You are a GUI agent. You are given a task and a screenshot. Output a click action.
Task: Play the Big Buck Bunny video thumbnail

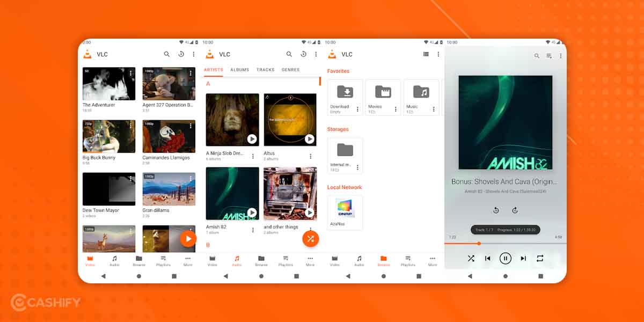tap(108, 136)
